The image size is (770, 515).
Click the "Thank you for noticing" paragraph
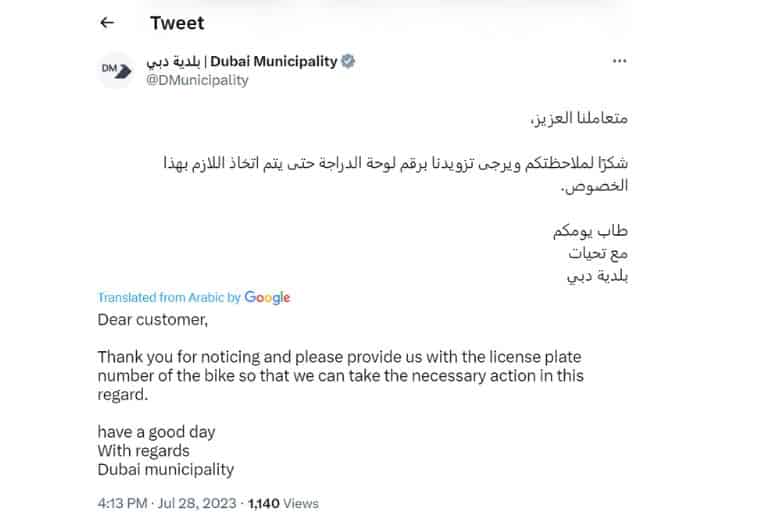point(340,375)
